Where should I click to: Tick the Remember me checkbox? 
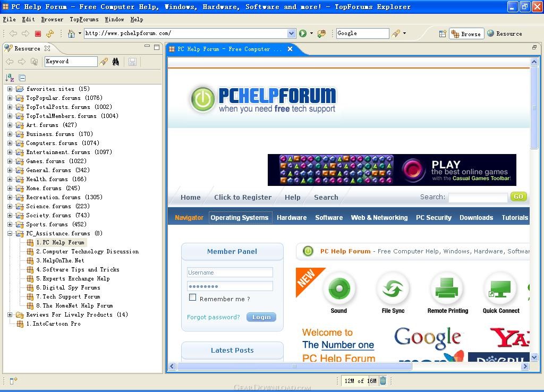[x=192, y=297]
